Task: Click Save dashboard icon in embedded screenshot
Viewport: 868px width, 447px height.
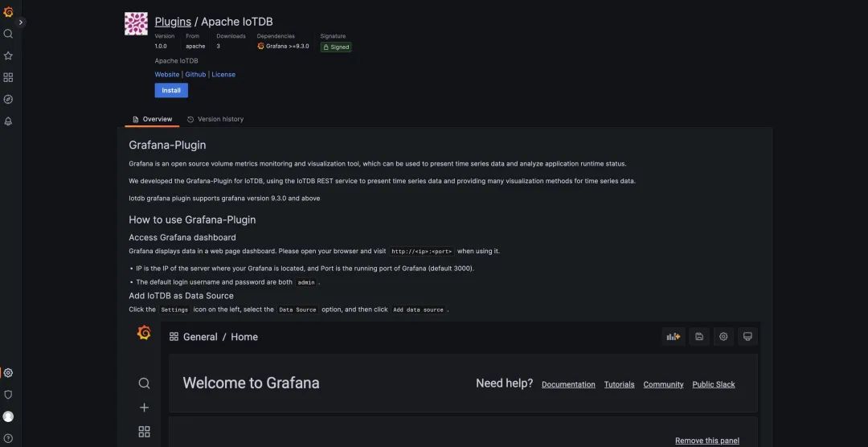Action: [x=699, y=336]
